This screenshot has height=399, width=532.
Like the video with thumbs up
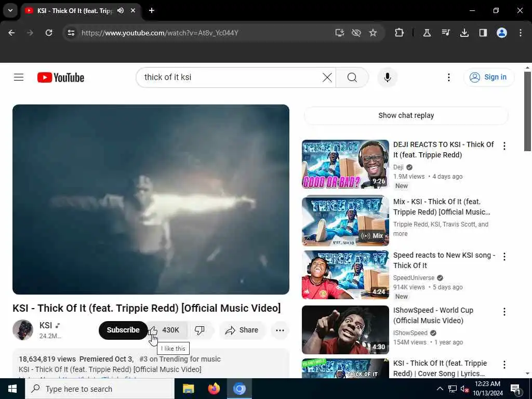point(167,330)
